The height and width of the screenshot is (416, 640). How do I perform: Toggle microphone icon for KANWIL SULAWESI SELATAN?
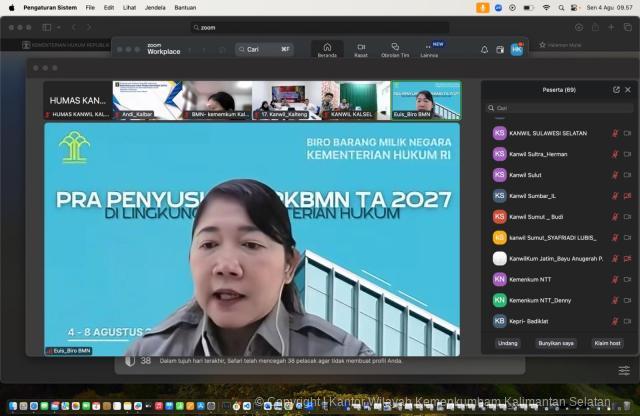tap(615, 133)
